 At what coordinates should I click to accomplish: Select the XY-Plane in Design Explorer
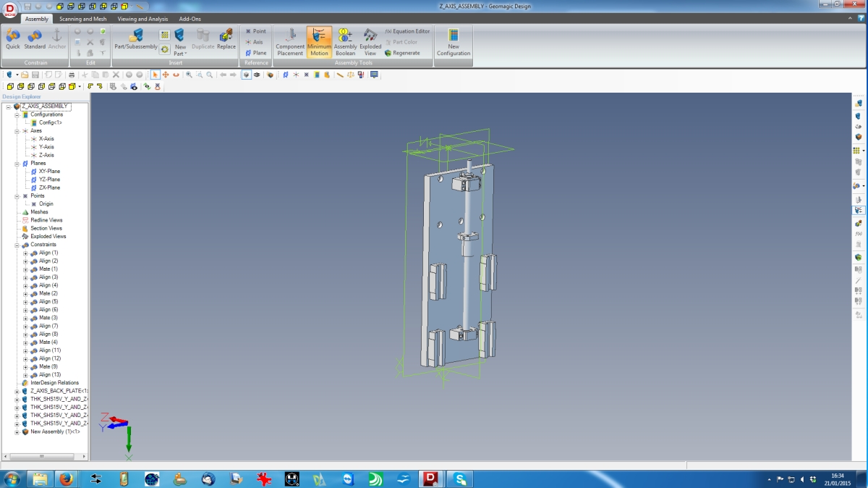click(x=49, y=172)
